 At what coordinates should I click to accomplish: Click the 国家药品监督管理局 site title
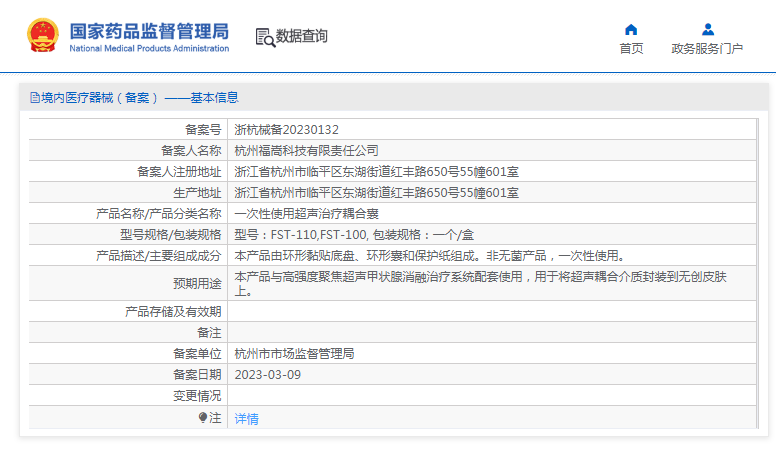(148, 30)
